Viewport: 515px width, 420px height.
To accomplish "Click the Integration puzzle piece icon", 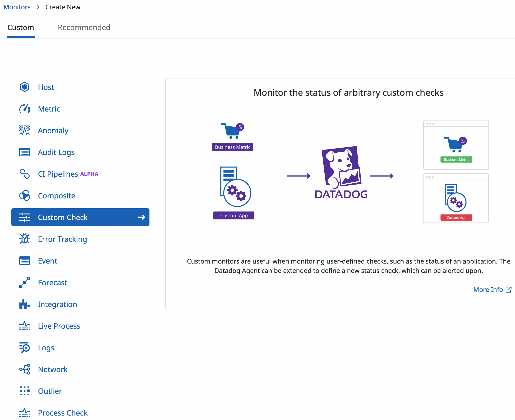I will tap(25, 304).
